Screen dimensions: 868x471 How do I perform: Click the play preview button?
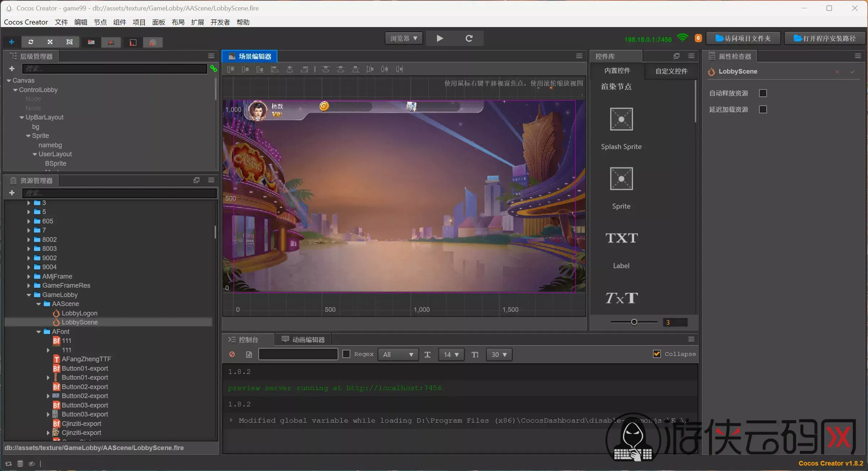pyautogui.click(x=440, y=38)
